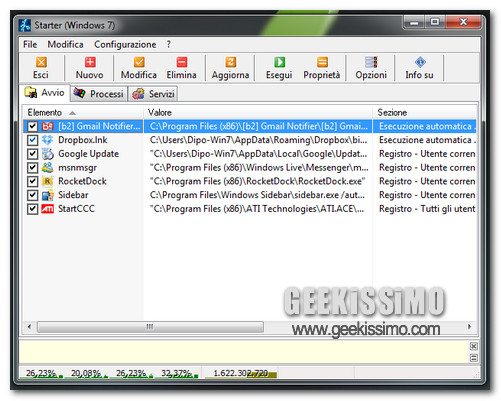The height and width of the screenshot is (401, 501).
Task: Add a new entry with Nuovo icon
Action: pyautogui.click(x=90, y=62)
